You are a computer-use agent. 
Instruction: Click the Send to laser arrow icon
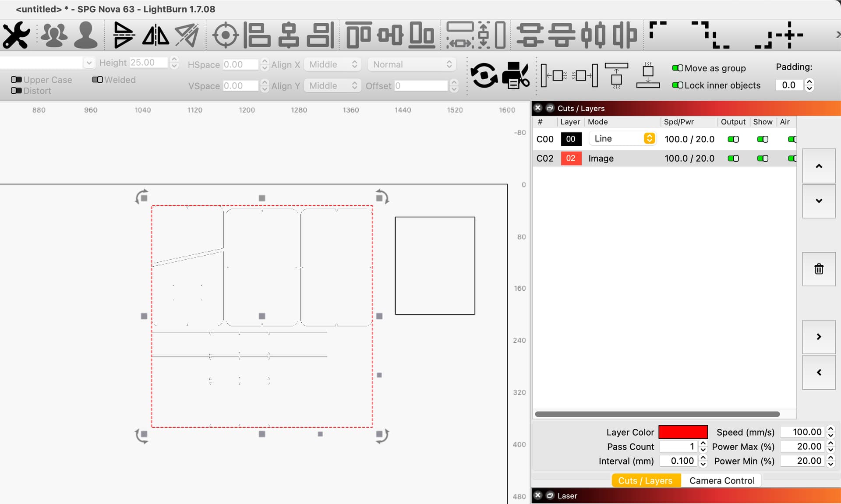click(x=123, y=35)
